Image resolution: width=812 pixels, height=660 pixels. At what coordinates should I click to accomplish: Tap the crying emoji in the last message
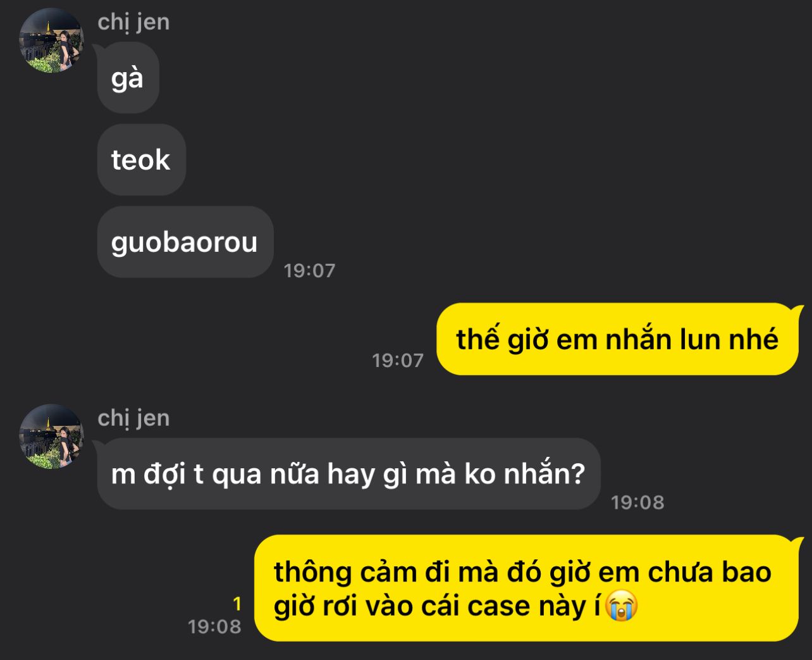click(621, 606)
